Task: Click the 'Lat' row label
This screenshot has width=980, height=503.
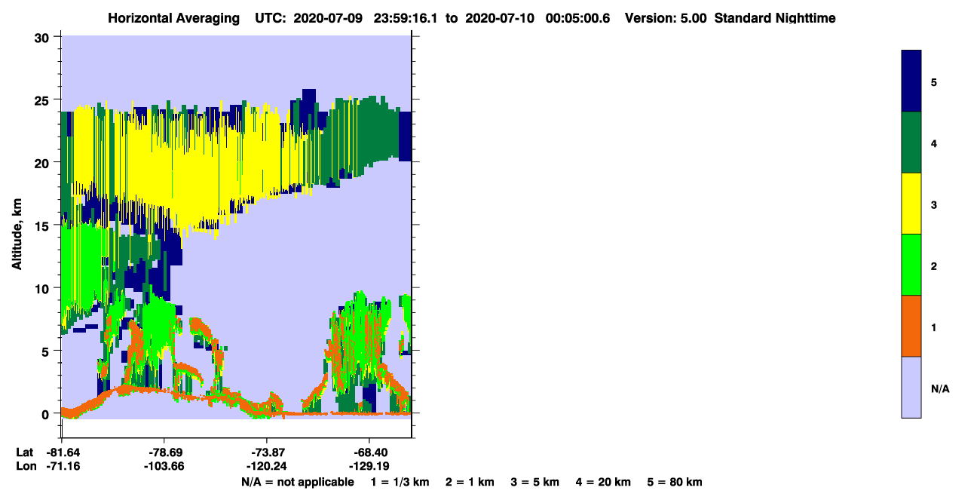Action: 23,452
